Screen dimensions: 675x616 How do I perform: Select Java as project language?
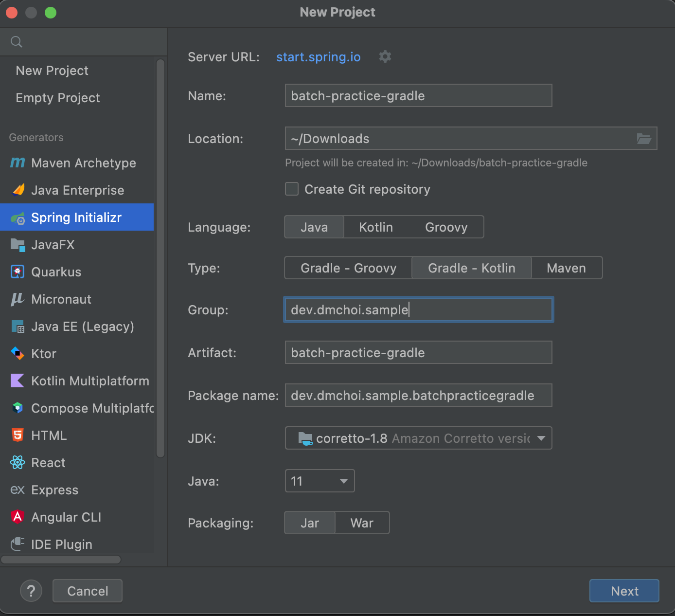pyautogui.click(x=314, y=227)
